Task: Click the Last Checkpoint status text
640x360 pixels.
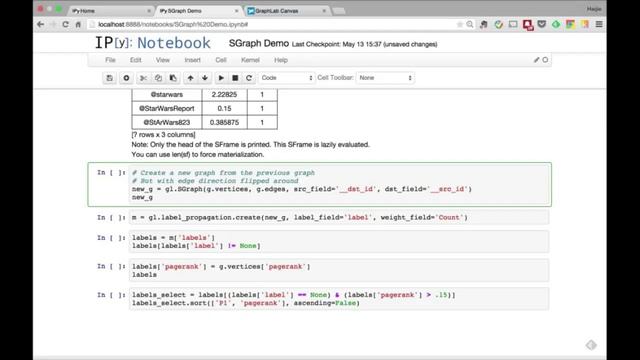Action: [x=364, y=44]
